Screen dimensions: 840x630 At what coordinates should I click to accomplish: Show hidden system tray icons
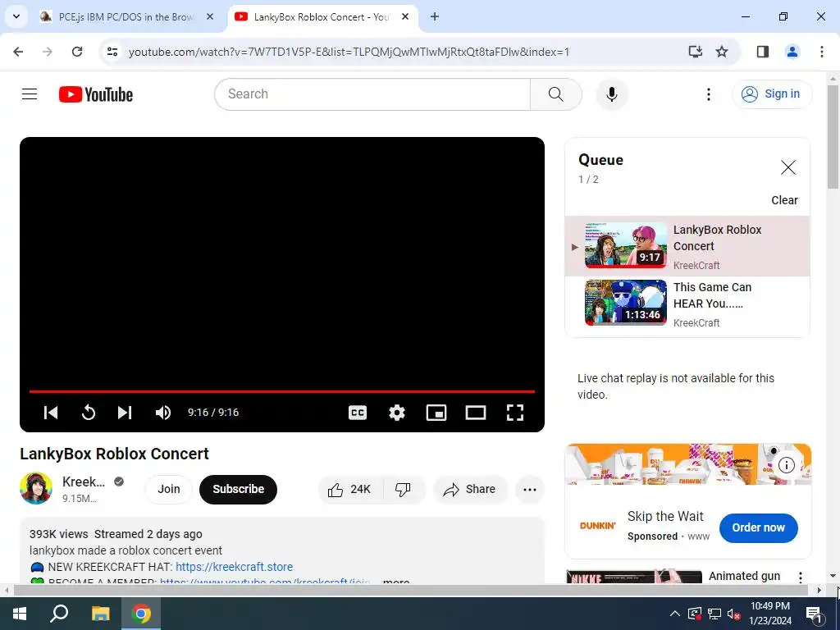[x=675, y=614]
